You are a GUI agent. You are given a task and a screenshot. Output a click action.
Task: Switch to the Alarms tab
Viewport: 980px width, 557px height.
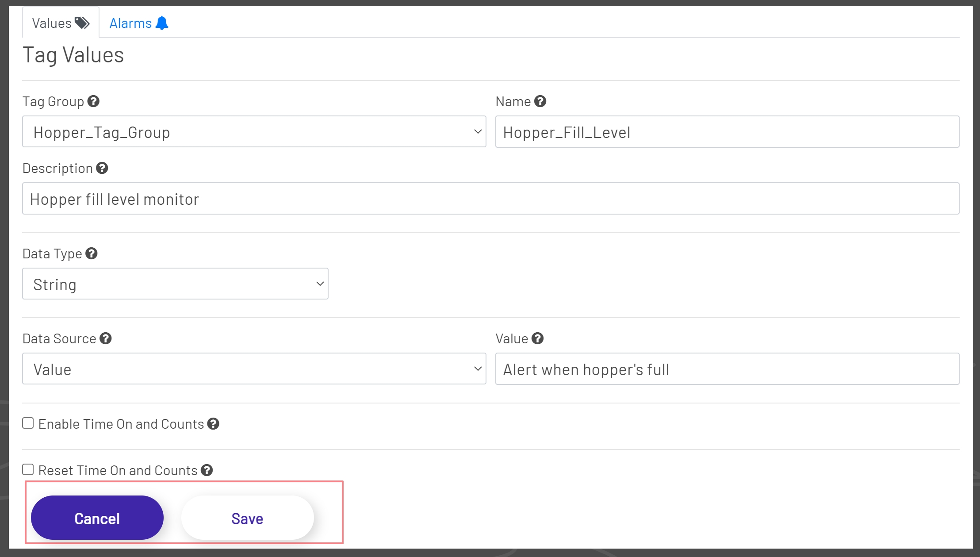[x=131, y=22]
